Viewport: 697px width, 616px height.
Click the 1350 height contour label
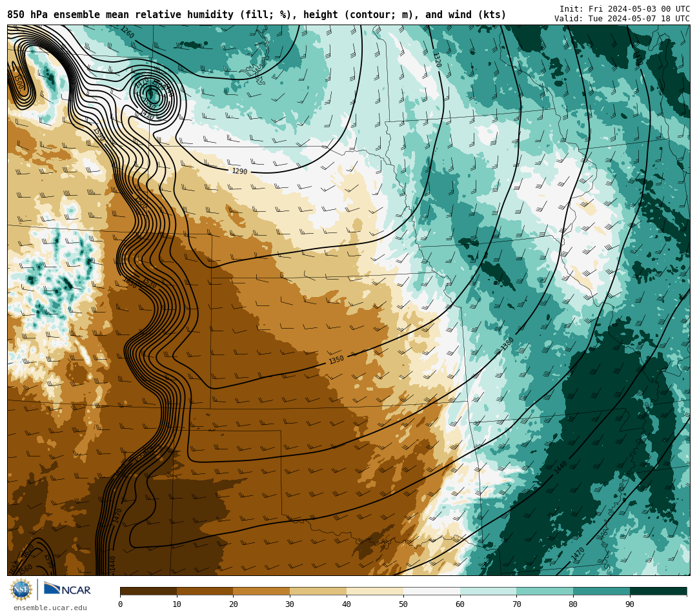pyautogui.click(x=336, y=360)
